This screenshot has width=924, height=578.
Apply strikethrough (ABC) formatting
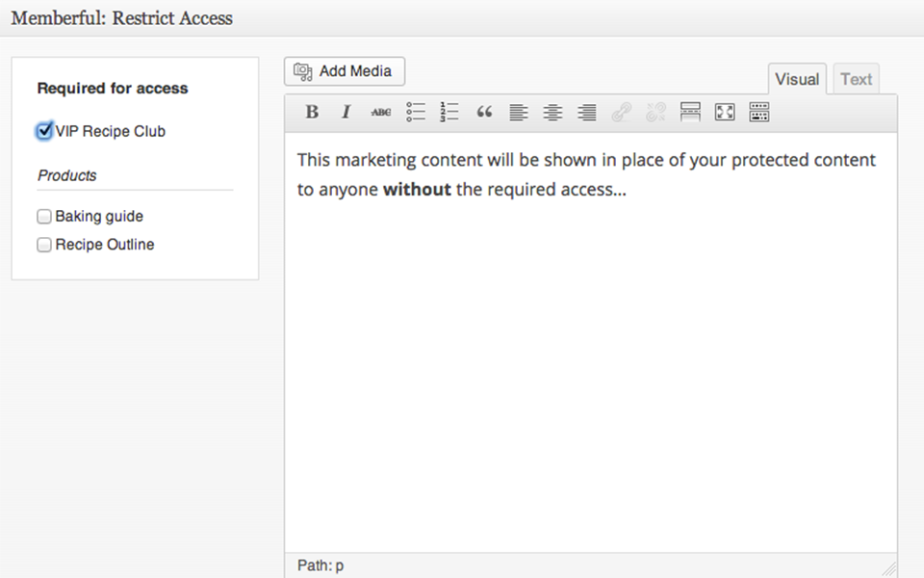[x=381, y=112]
